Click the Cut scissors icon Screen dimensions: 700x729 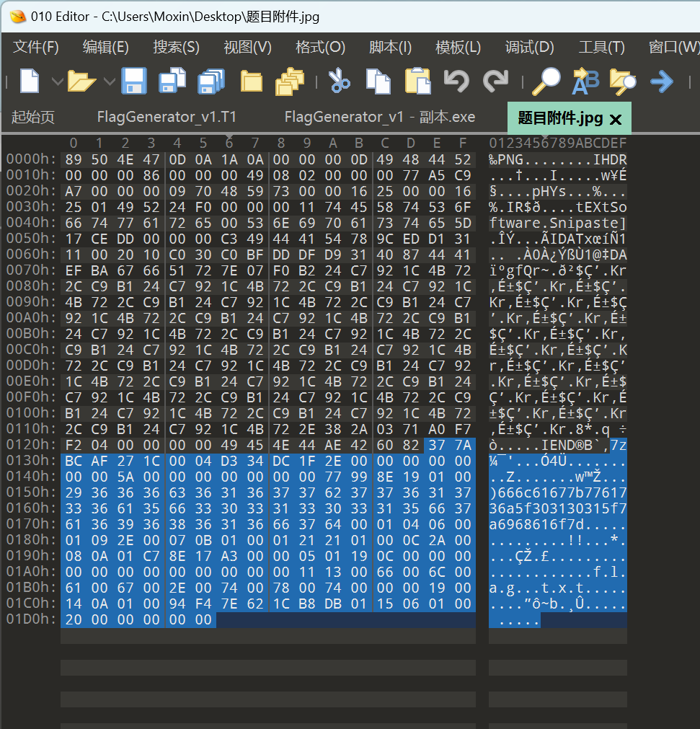pos(340,81)
